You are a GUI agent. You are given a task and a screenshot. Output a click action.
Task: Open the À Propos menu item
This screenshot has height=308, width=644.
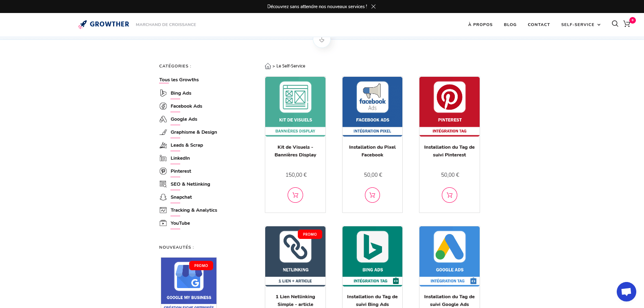tap(480, 25)
